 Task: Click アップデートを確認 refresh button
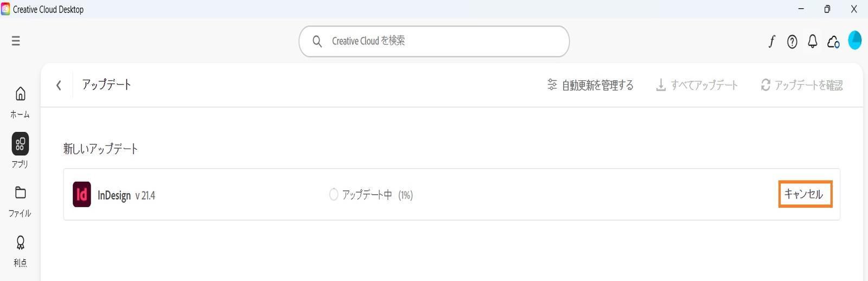tap(802, 85)
